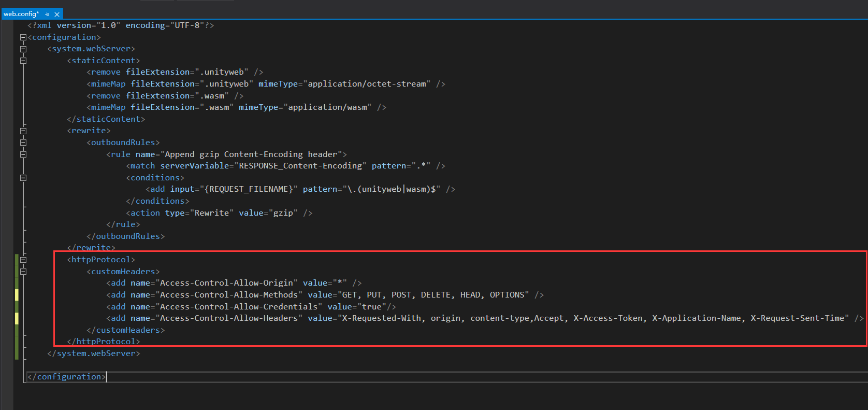Place cursor on Access-Control-Allow-Origin header name
The image size is (868, 410).
pyautogui.click(x=226, y=283)
